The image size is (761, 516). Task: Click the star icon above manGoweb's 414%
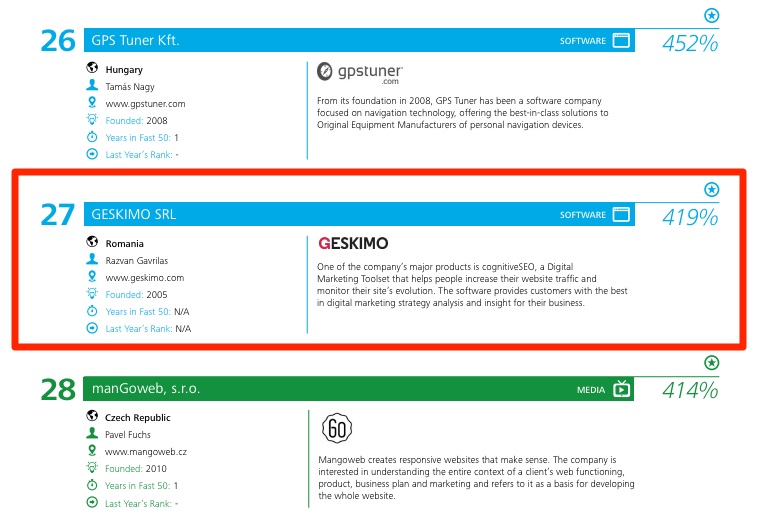[711, 363]
